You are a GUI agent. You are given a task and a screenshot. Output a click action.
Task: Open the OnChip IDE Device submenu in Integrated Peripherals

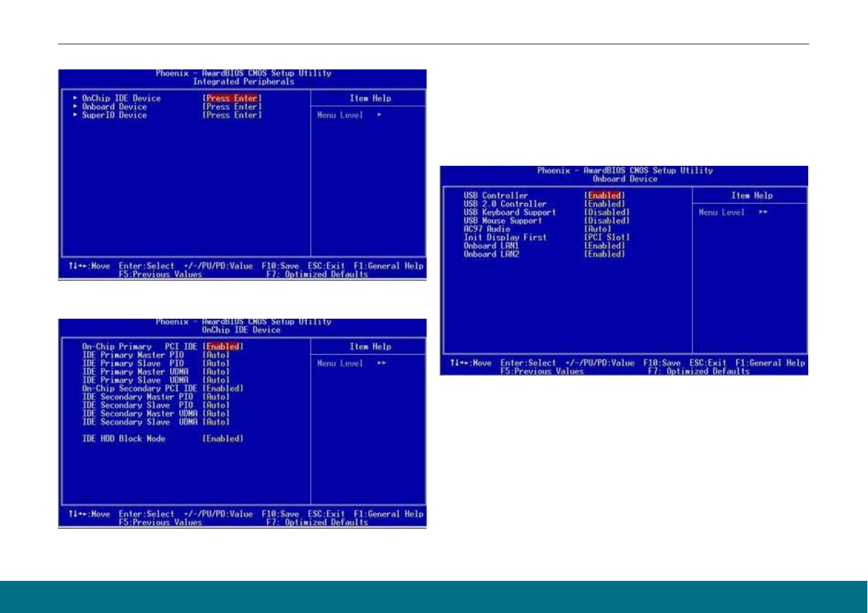pyautogui.click(x=121, y=98)
